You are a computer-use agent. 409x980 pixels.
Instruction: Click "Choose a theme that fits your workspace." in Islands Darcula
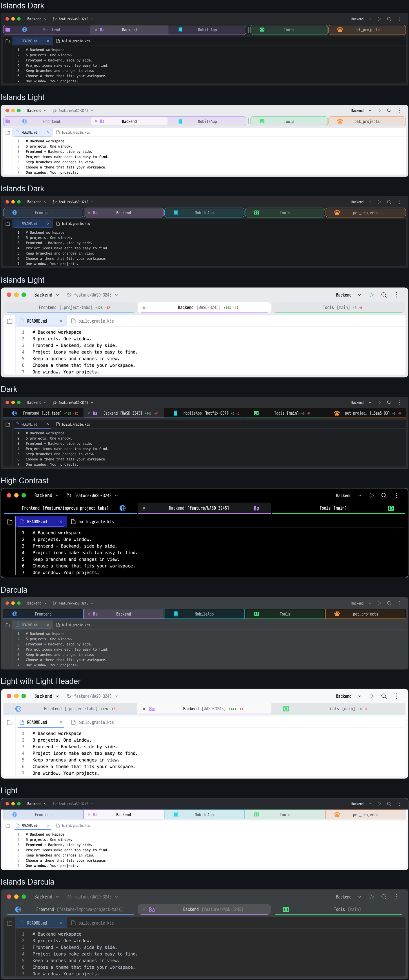click(84, 967)
